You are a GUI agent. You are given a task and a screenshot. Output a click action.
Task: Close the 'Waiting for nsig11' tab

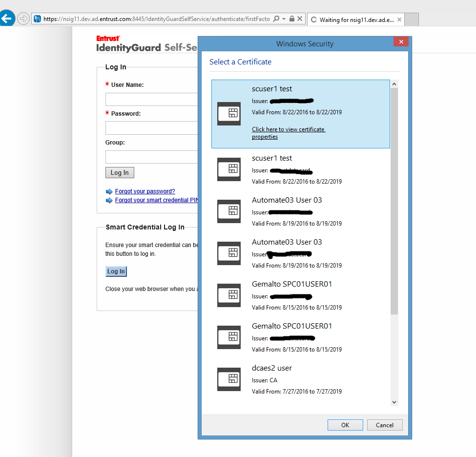[x=399, y=20]
